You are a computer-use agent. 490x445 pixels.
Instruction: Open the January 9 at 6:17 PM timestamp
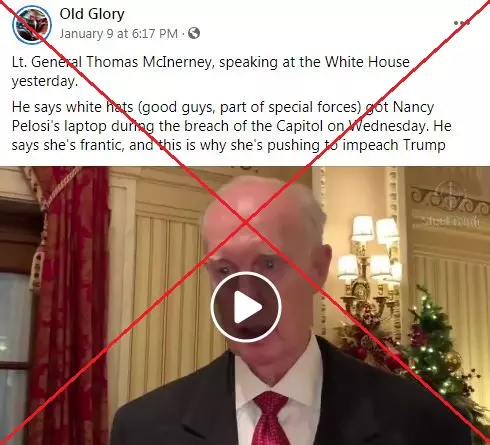(119, 34)
